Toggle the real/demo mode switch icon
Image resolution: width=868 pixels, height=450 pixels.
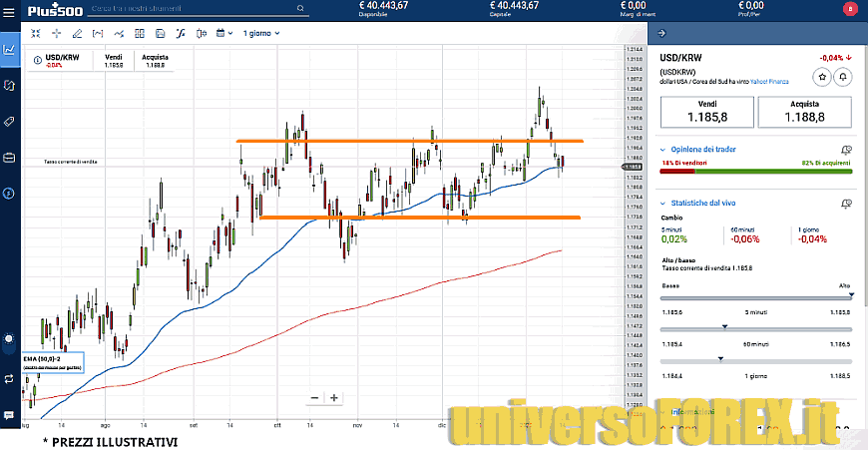pos(9,379)
